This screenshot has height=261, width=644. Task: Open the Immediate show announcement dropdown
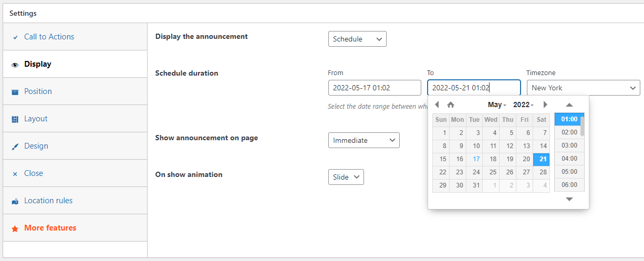[363, 140]
